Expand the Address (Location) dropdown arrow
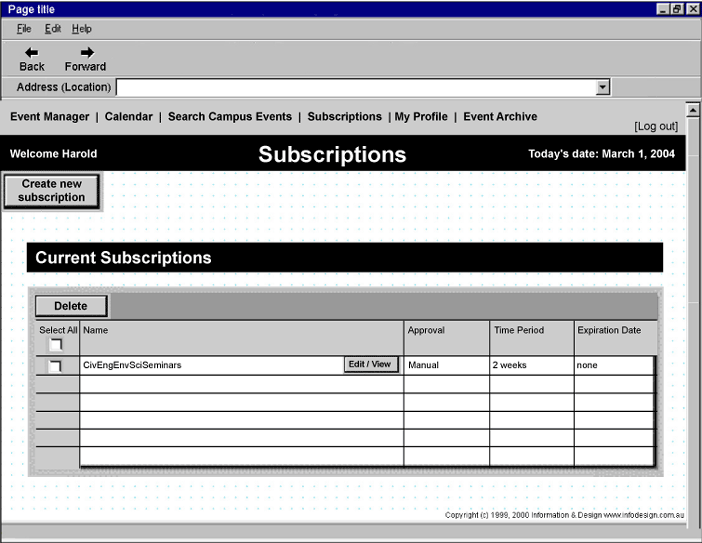 point(603,87)
